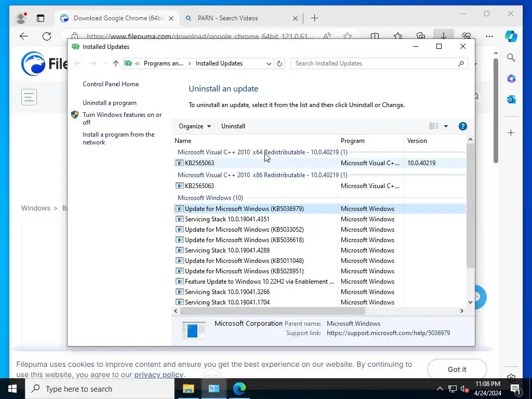This screenshot has height=399, width=532.
Task: Select Servicing Stack 10.0.19041.4351
Action: click(320, 219)
